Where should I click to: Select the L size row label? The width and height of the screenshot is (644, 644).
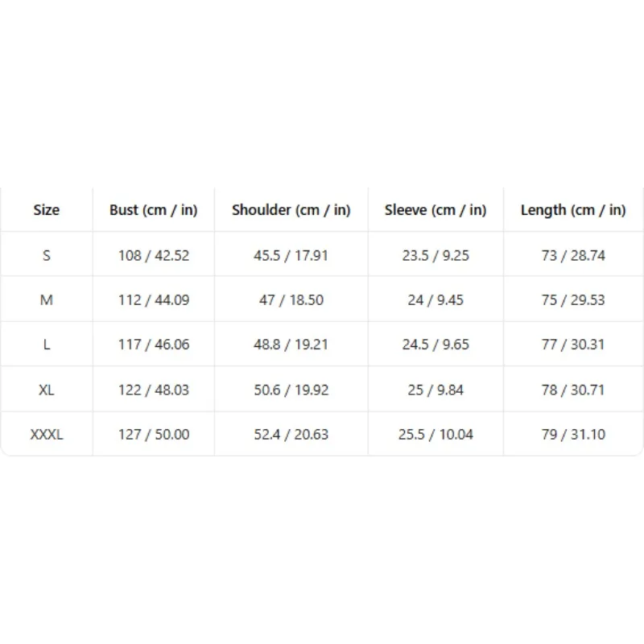tap(47, 345)
